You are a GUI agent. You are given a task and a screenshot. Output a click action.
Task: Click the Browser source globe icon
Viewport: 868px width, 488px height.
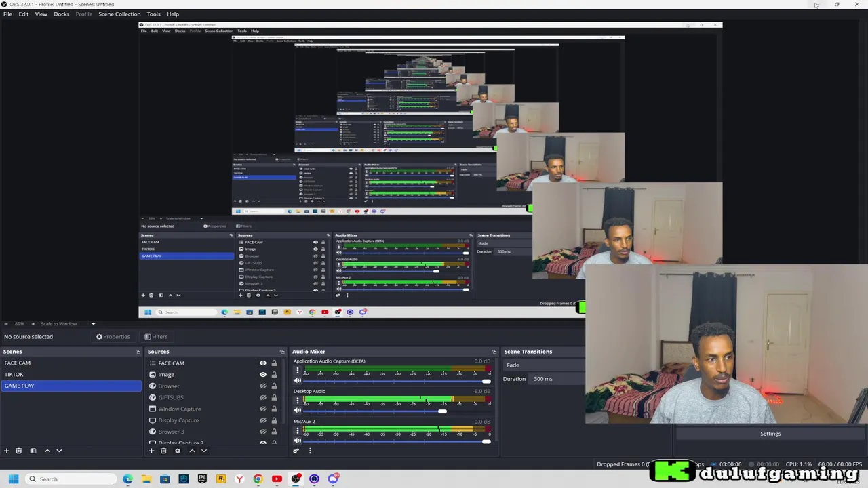(153, 386)
